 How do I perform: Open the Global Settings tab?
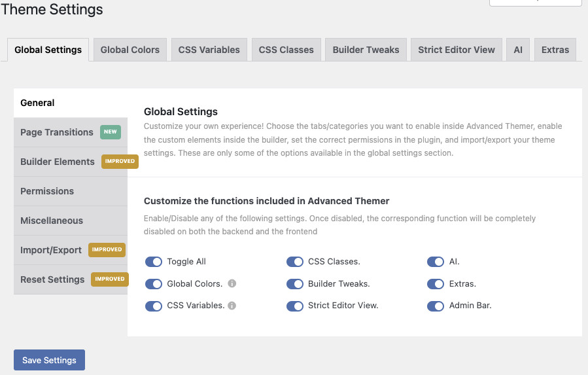48,50
